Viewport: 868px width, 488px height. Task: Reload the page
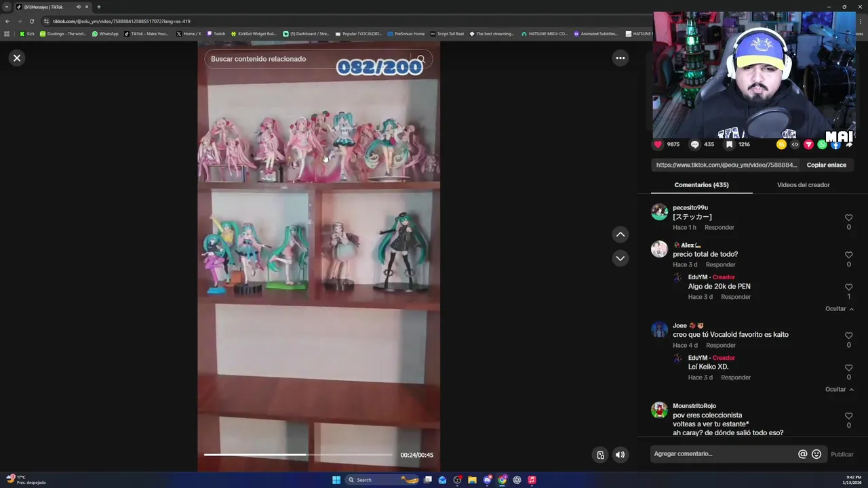[31, 21]
